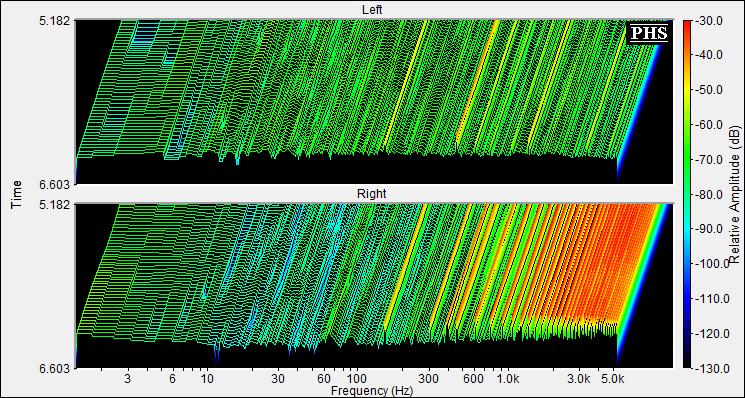Click the 600 Hz frequency tick label
Screen dimensions: 745x398
(474, 379)
